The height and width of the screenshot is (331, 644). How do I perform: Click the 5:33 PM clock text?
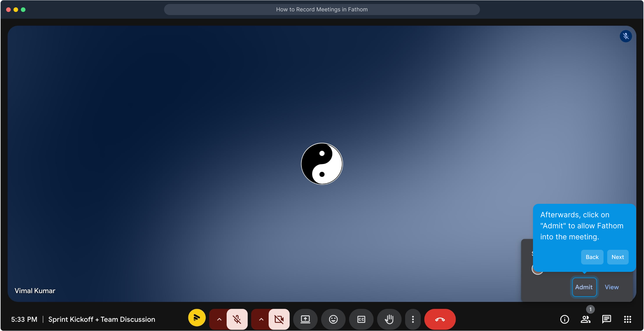[x=24, y=319]
